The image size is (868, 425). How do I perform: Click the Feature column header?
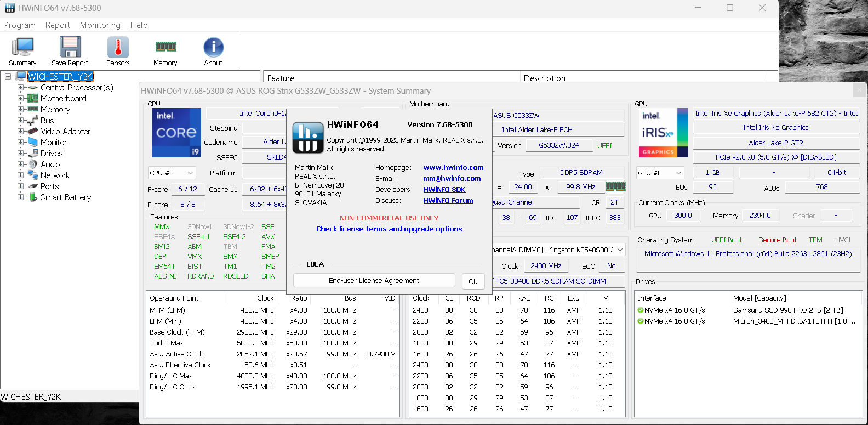391,78
